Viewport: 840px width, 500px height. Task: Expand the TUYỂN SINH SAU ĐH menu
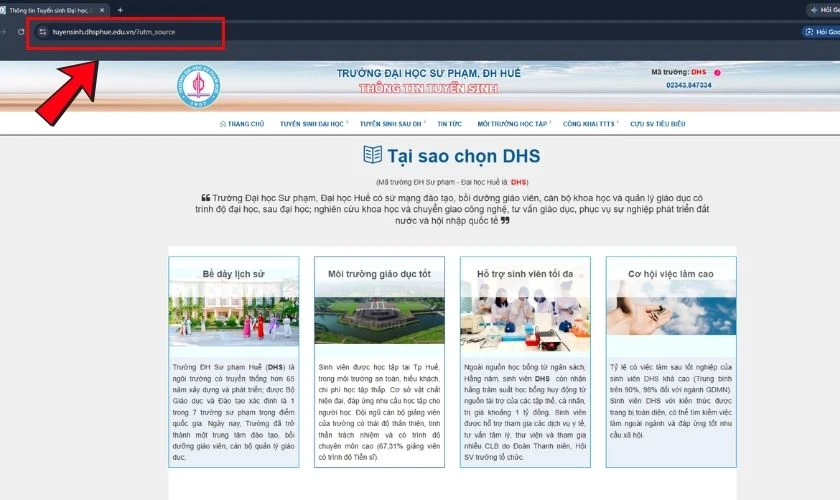click(x=393, y=124)
